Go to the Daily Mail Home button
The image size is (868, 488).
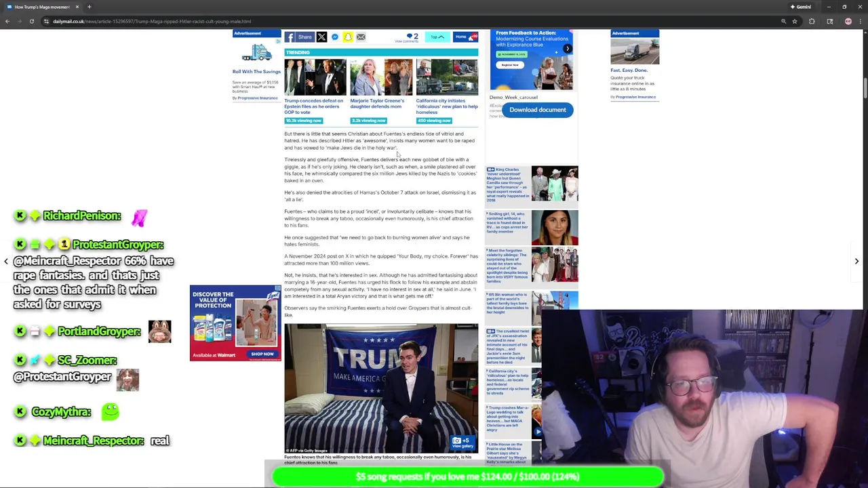[x=465, y=37]
